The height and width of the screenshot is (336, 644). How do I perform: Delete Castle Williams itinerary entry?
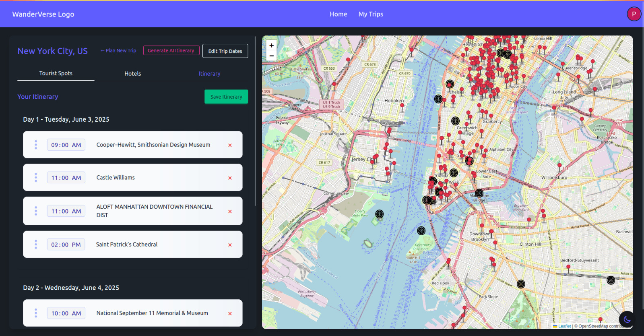click(x=230, y=178)
